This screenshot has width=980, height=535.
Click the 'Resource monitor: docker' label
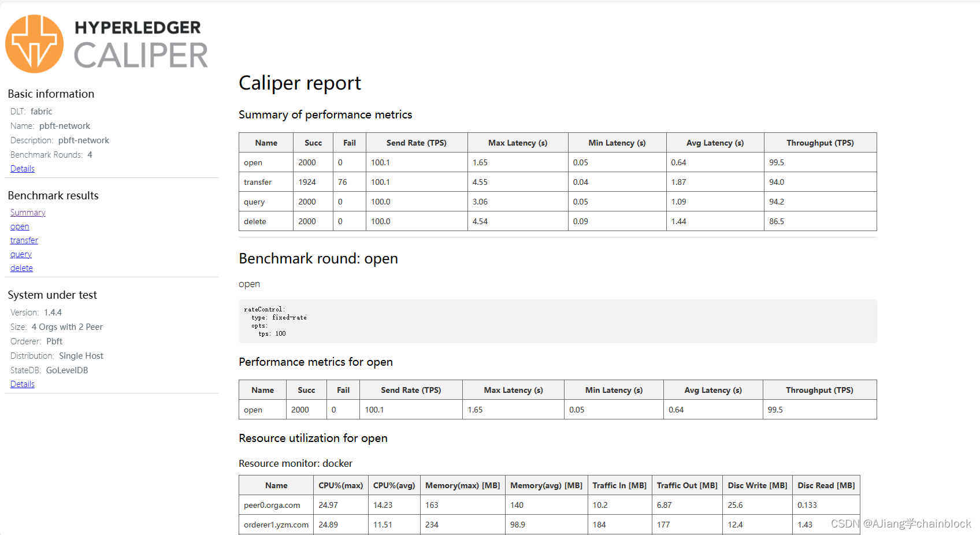(295, 463)
